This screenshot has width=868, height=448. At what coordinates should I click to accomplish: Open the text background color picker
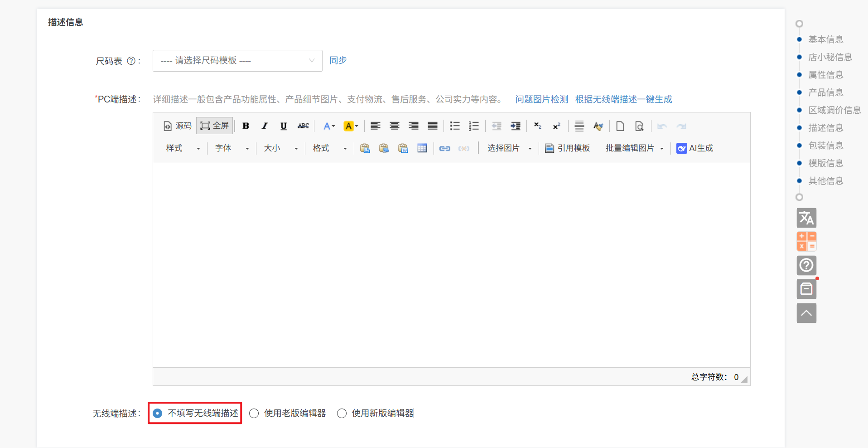[x=351, y=126]
